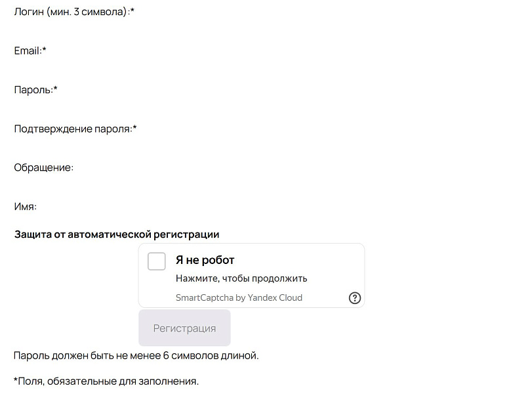Image resolution: width=532 pixels, height=394 pixels.
Task: Click the SmartCaptcha help question mark icon
Action: click(355, 298)
